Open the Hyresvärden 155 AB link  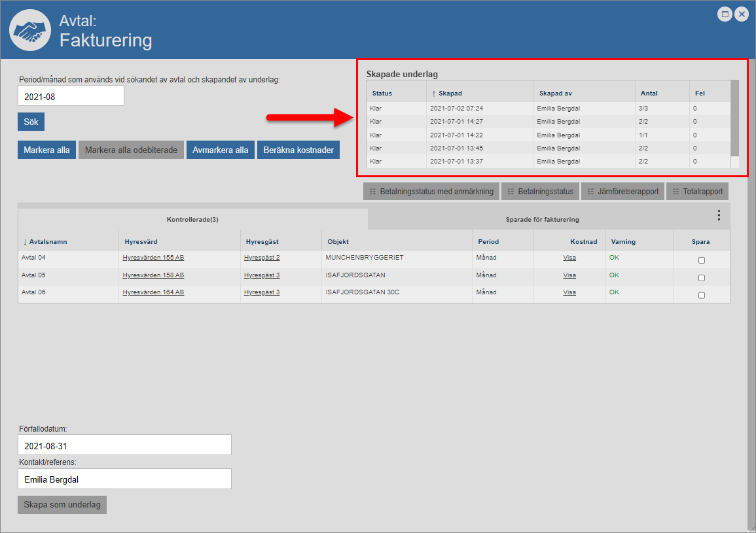pyautogui.click(x=153, y=258)
